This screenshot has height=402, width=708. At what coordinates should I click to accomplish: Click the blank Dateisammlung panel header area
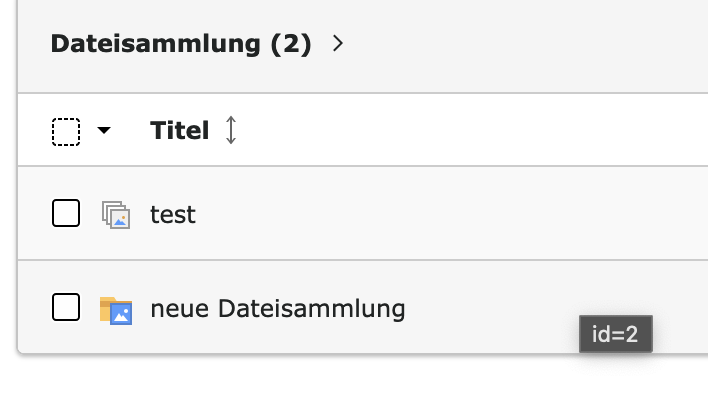pyautogui.click(x=524, y=45)
